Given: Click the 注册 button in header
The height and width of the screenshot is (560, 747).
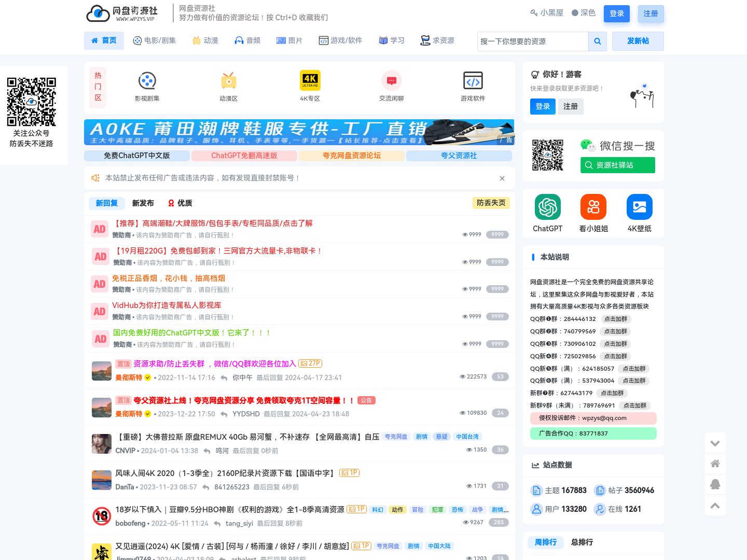Looking at the screenshot, I should pyautogui.click(x=651, y=13).
